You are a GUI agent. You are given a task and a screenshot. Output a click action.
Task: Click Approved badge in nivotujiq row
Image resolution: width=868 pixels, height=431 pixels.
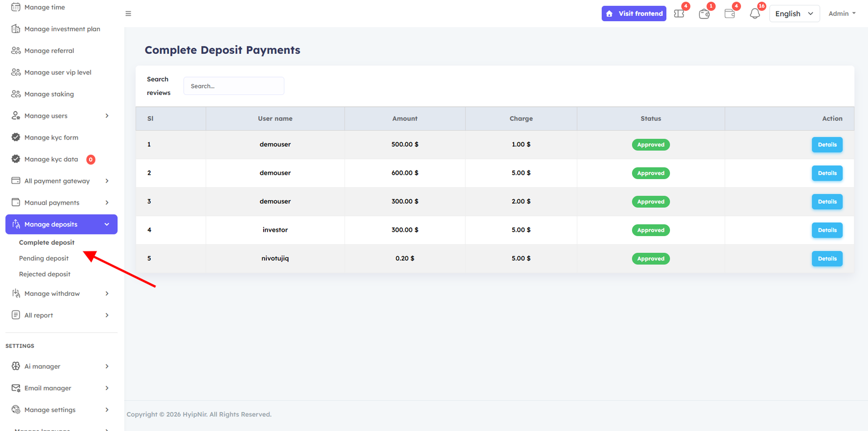pos(650,259)
